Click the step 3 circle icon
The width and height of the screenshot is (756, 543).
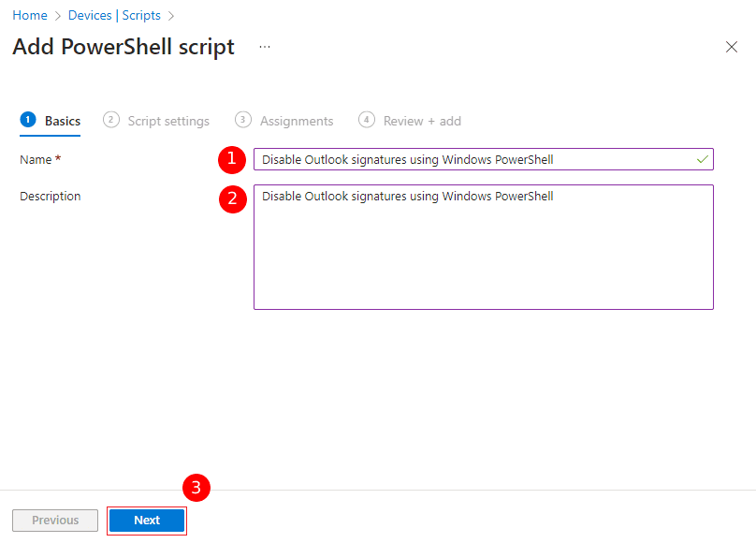243,120
